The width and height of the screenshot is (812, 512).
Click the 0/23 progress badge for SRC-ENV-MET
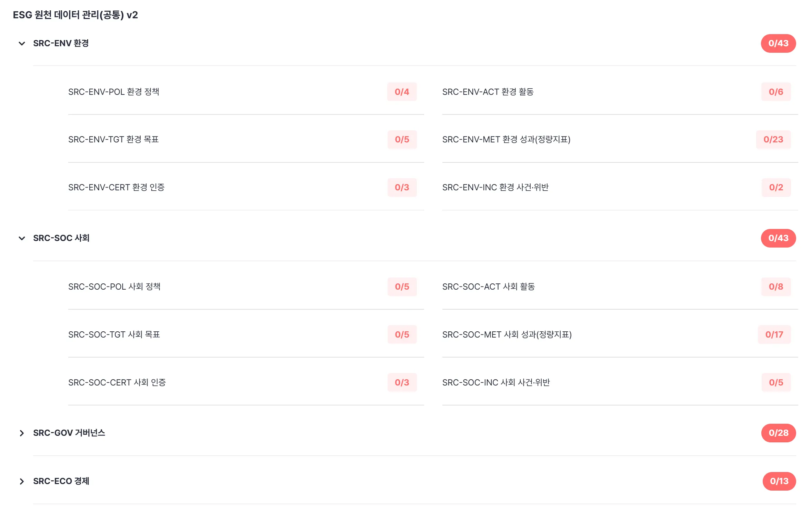click(x=773, y=139)
